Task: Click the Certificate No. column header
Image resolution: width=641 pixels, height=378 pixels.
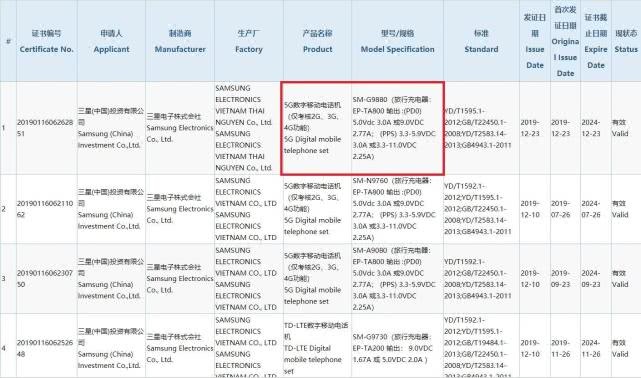Action: (x=47, y=41)
